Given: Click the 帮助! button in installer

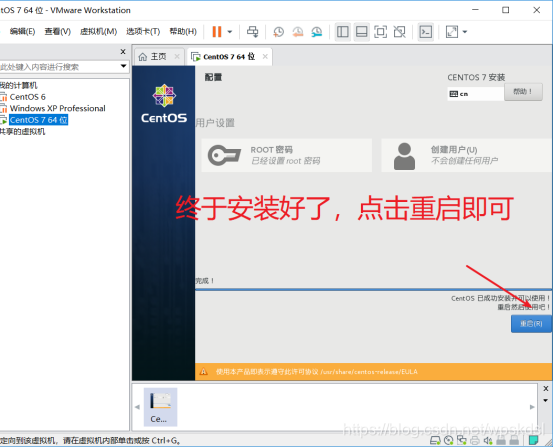Looking at the screenshot, I should point(523,92).
